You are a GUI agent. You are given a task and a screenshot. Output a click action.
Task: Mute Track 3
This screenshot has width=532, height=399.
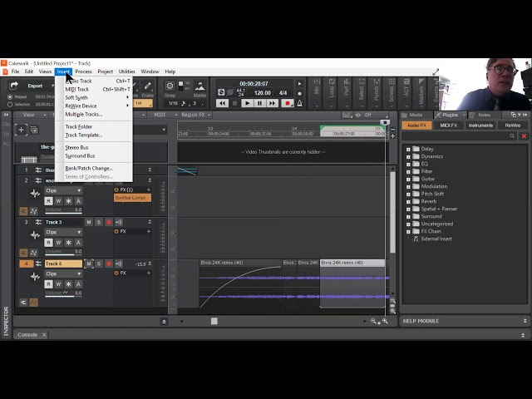pos(89,222)
